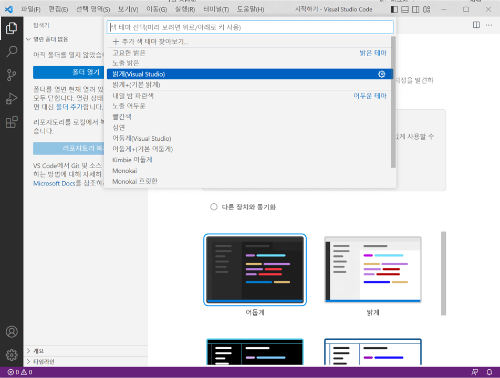Open the Search view in activity bar

(x=12, y=51)
